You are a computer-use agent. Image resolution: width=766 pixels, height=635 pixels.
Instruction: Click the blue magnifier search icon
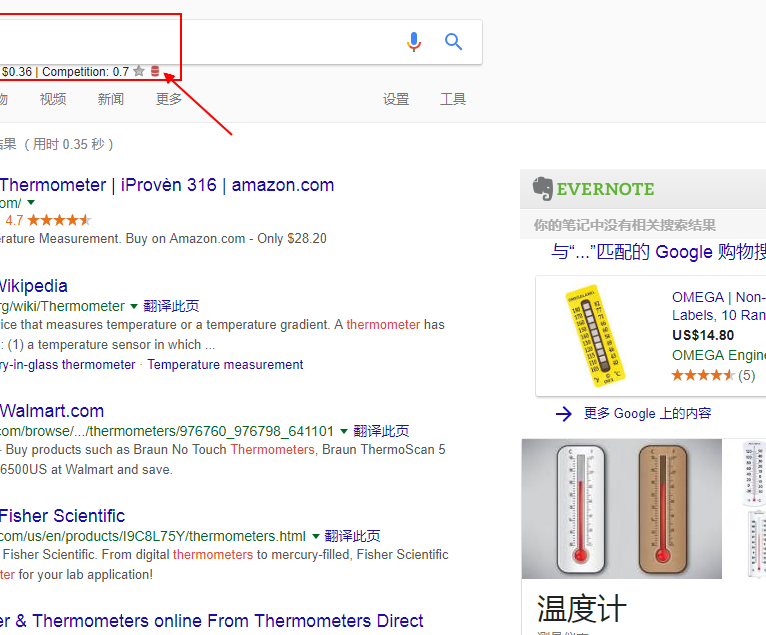454,42
